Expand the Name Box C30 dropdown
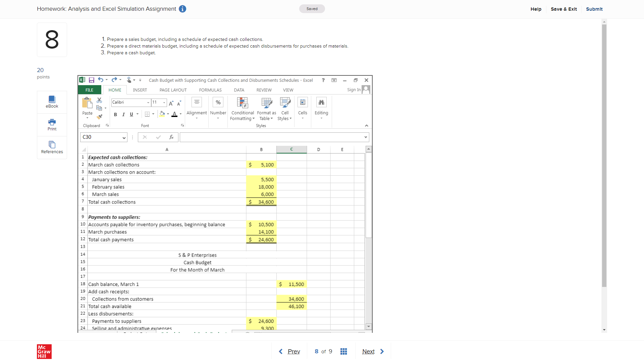This screenshot has width=644, height=362. (x=124, y=137)
